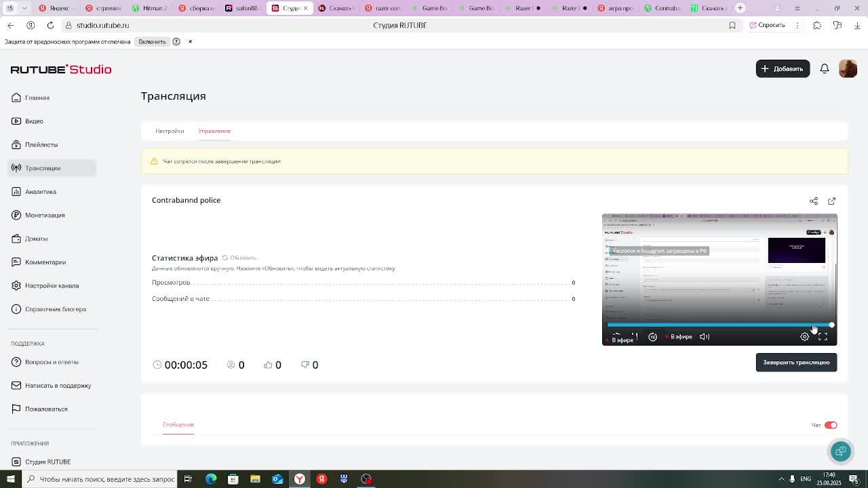Click the ENG language indicator
The image size is (868, 488).
coord(806,479)
